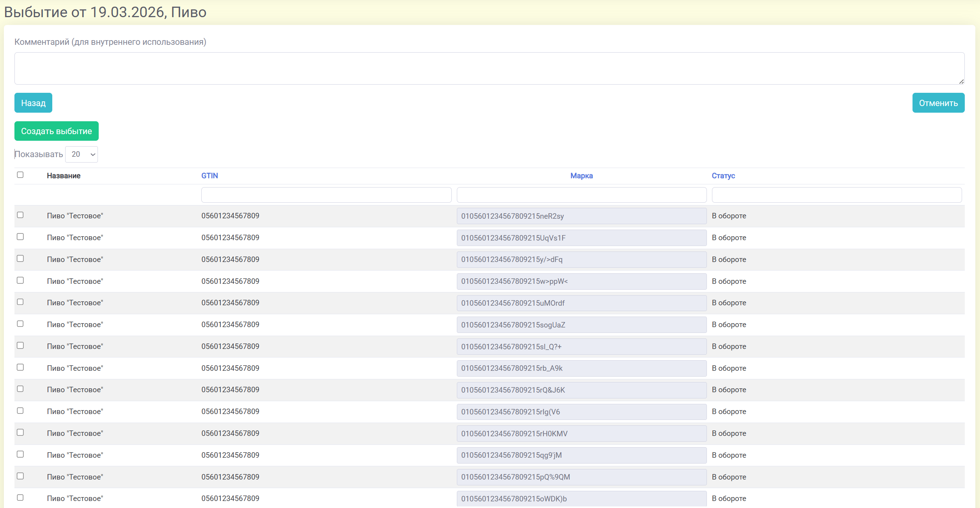980x508 pixels.
Task: Click the GTIN filter input field
Action: (326, 195)
